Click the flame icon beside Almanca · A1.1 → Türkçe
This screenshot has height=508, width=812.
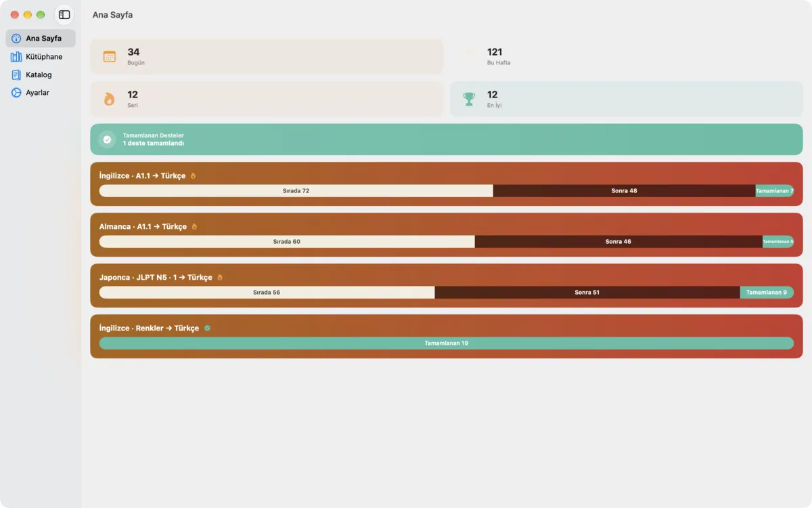click(x=194, y=226)
